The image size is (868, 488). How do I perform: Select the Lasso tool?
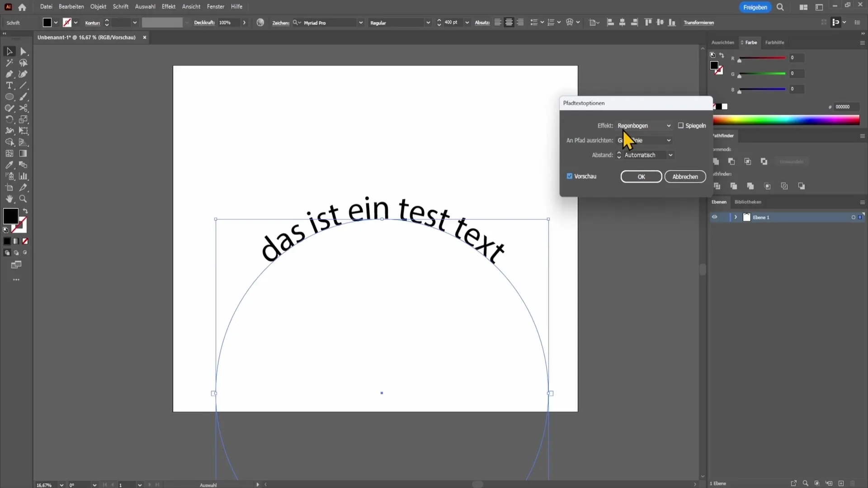point(24,63)
